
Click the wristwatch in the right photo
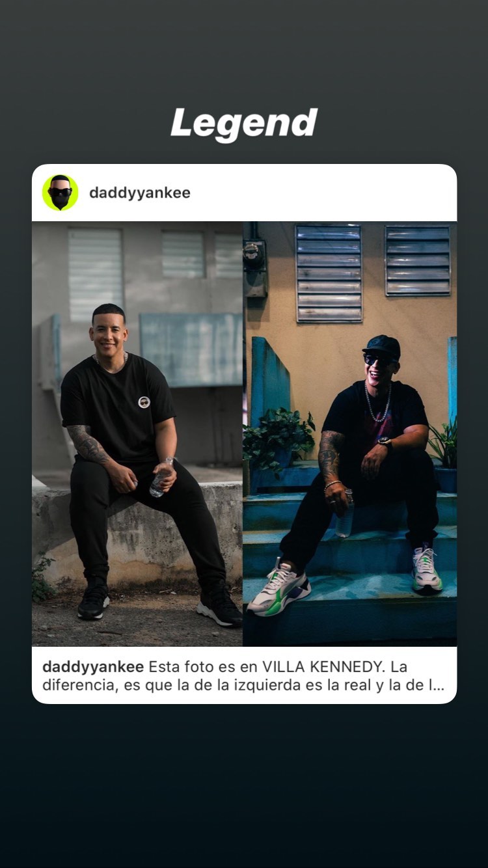pyautogui.click(x=385, y=444)
